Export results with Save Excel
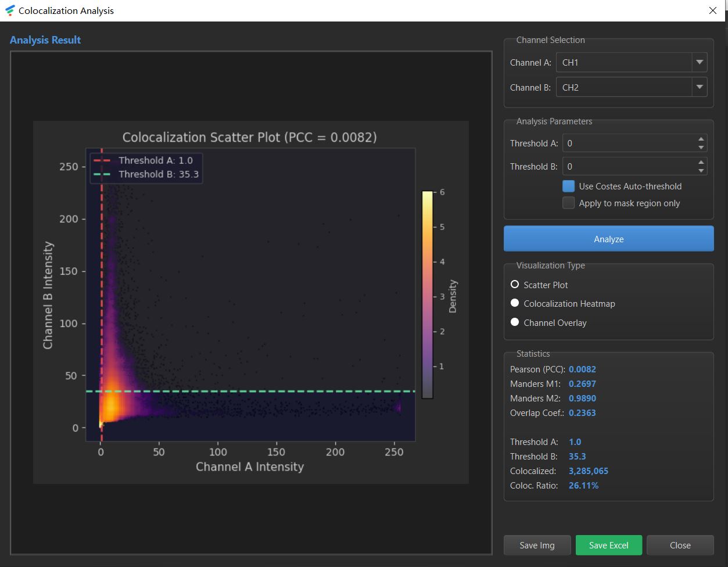Image resolution: width=728 pixels, height=567 pixels. 608,546
